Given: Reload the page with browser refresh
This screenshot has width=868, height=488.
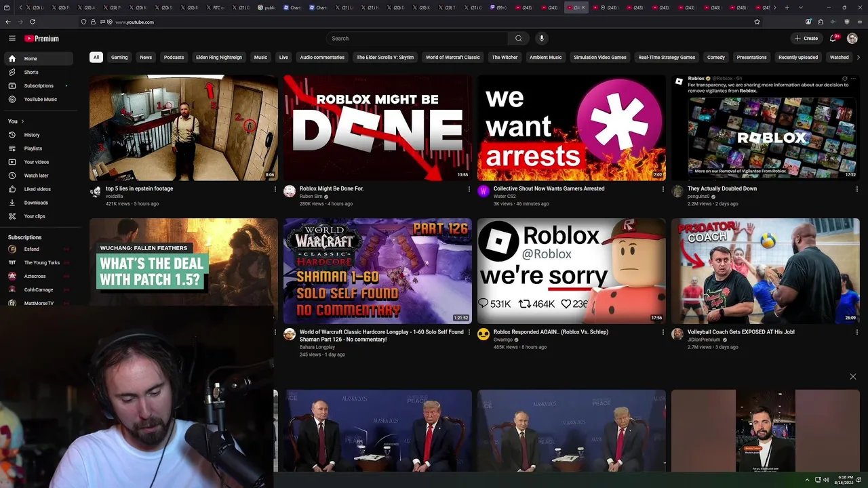Looking at the screenshot, I should [32, 22].
